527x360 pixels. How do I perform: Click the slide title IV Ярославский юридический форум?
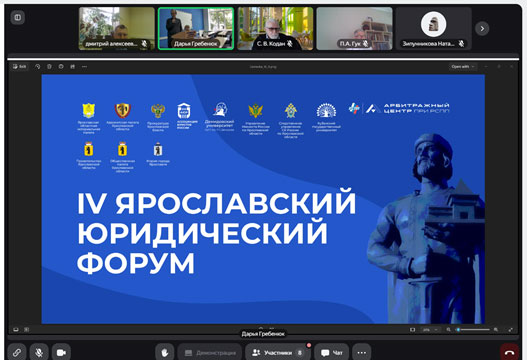pyautogui.click(x=216, y=232)
